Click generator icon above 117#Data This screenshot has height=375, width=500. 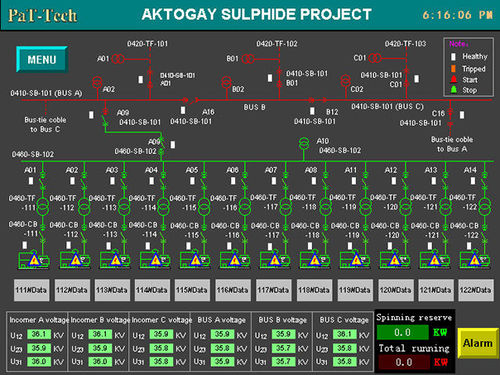(275, 260)
